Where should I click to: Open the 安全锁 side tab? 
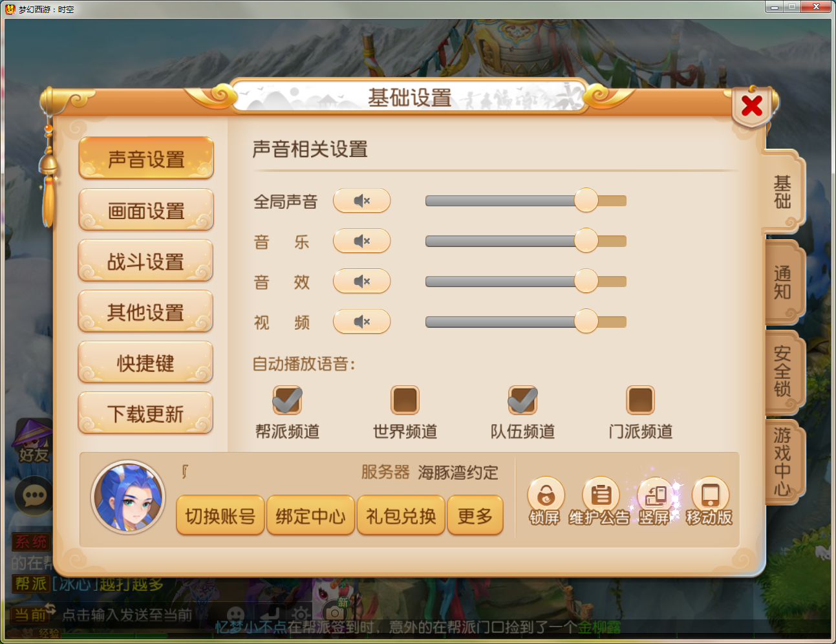pos(784,372)
